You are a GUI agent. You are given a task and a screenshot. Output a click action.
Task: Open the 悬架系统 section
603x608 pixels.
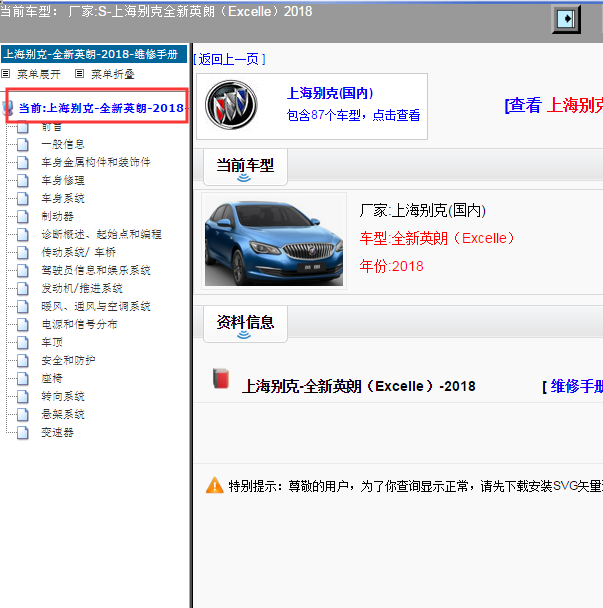63,415
